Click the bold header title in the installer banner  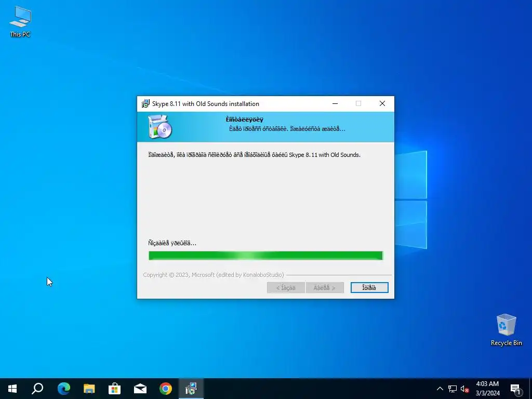tap(244, 119)
